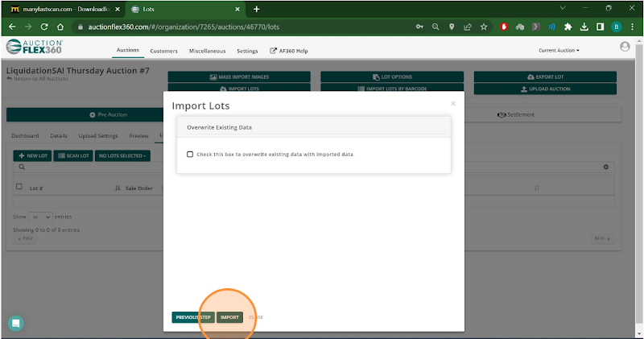Go back with Previous Step button
The width and height of the screenshot is (644, 339).
[193, 317]
